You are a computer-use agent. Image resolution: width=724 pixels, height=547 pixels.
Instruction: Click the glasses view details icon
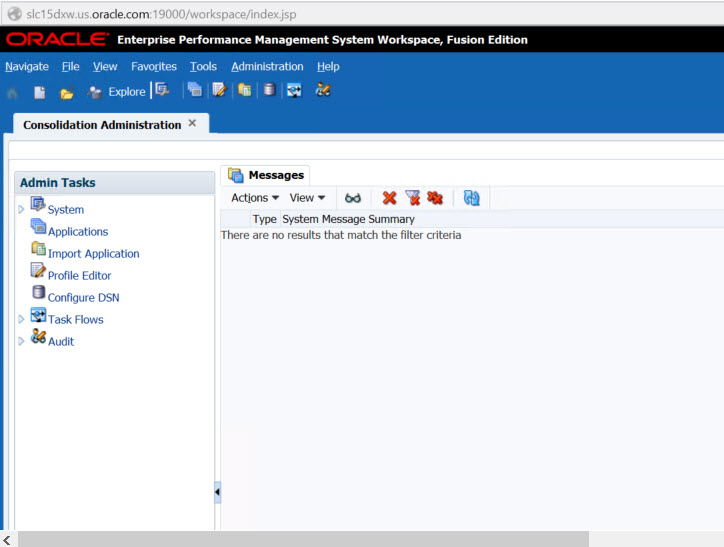[x=353, y=198]
